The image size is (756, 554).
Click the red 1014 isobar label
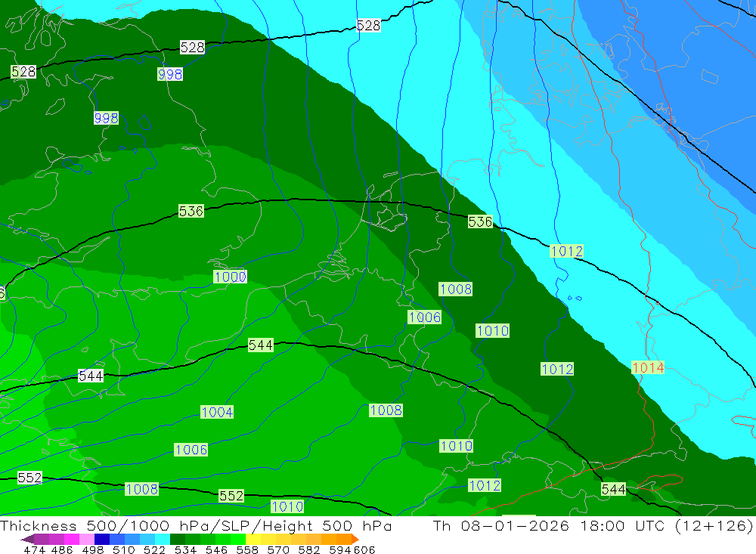[648, 368]
